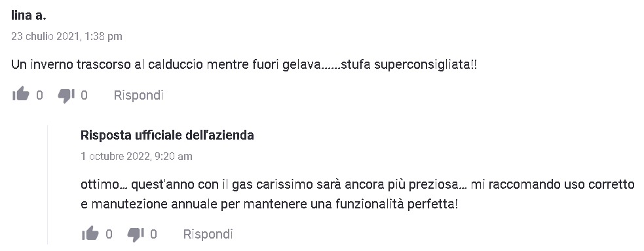Click the reply line starting with 'ottimo... quest'anno'
This screenshot has height=251, width=644.
tap(357, 184)
